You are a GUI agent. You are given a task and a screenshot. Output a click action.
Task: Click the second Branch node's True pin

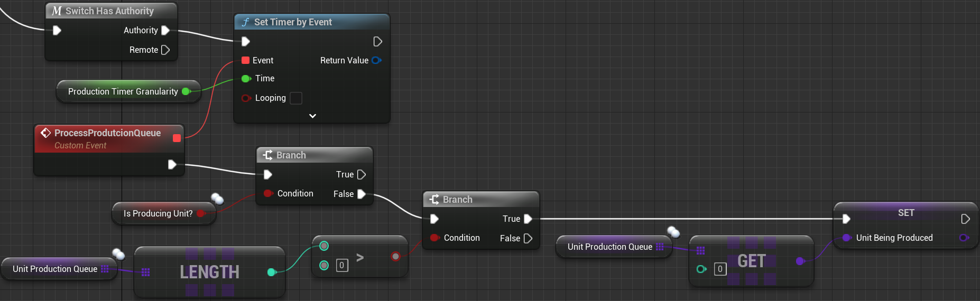click(x=528, y=219)
